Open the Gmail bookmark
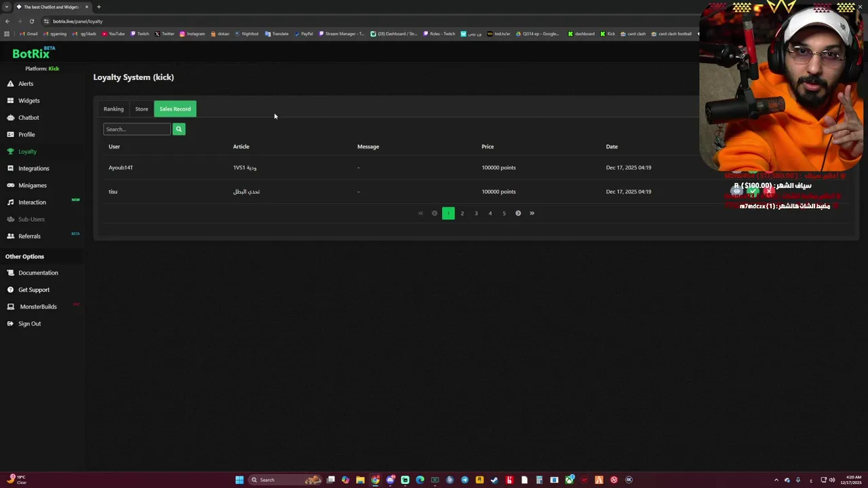868x488 pixels. click(x=28, y=34)
